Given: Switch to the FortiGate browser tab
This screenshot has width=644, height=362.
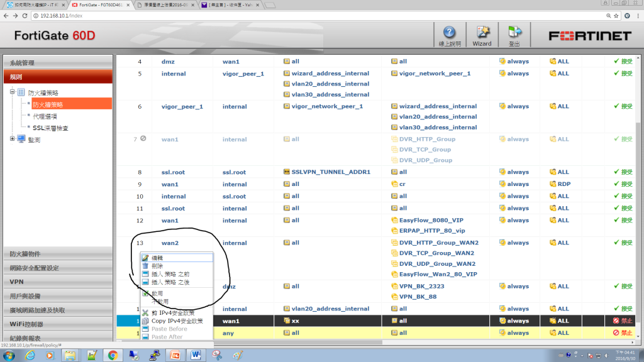Looking at the screenshot, I should [100, 5].
